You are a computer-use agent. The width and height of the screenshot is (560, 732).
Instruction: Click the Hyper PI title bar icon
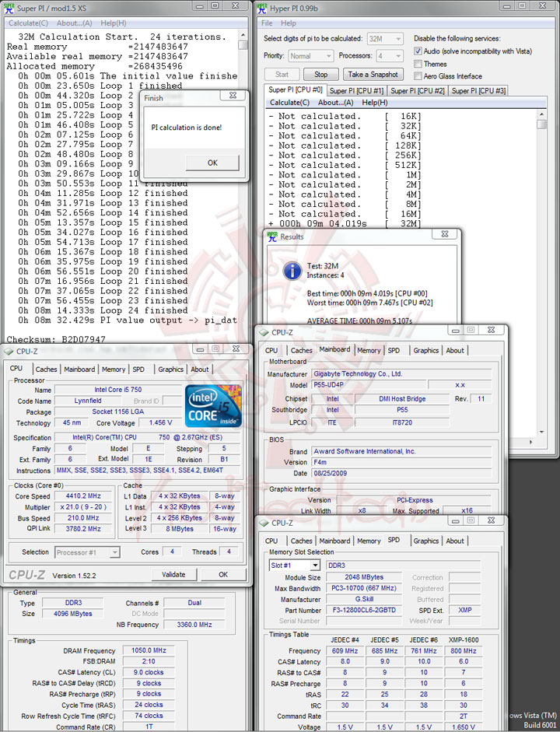pyautogui.click(x=262, y=8)
